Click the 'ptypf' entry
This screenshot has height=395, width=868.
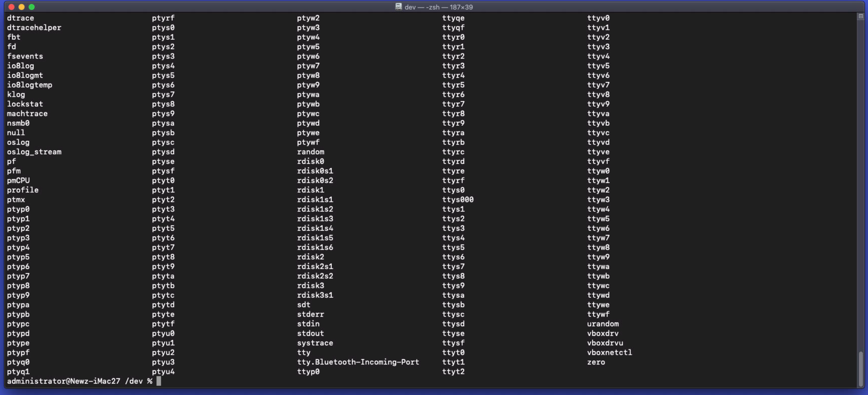point(18,352)
